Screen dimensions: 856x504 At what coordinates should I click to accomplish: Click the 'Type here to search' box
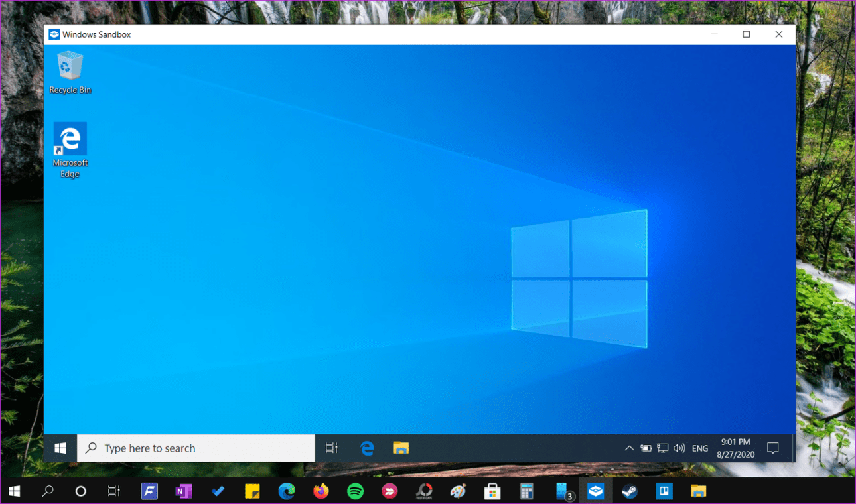196,448
